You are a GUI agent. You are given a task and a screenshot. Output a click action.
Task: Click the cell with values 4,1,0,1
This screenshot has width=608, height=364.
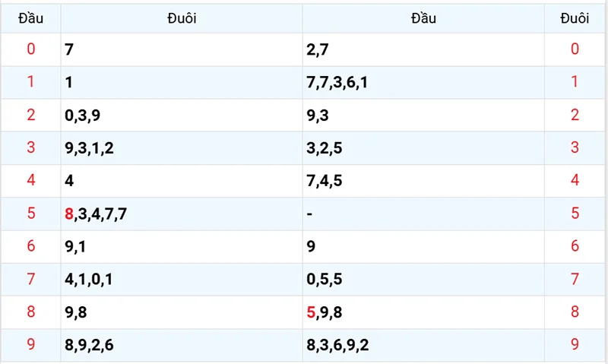pos(90,279)
